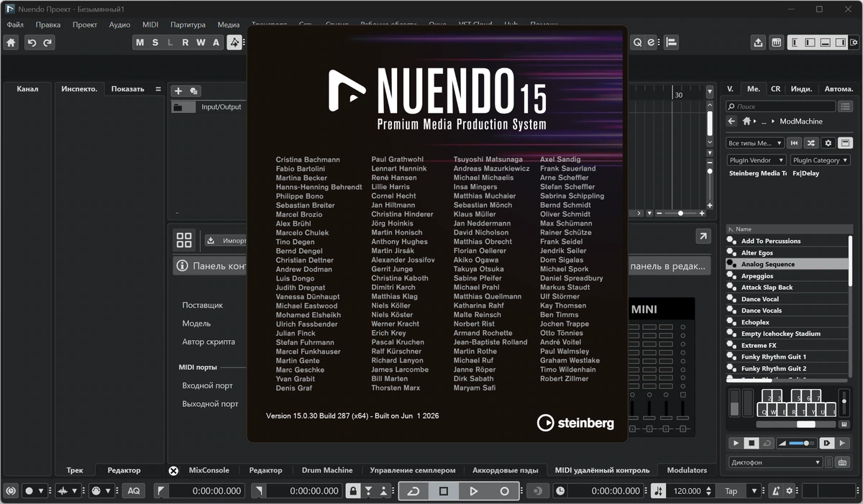Click the skip-to-start icon in media filters
The image size is (863, 504).
click(795, 143)
